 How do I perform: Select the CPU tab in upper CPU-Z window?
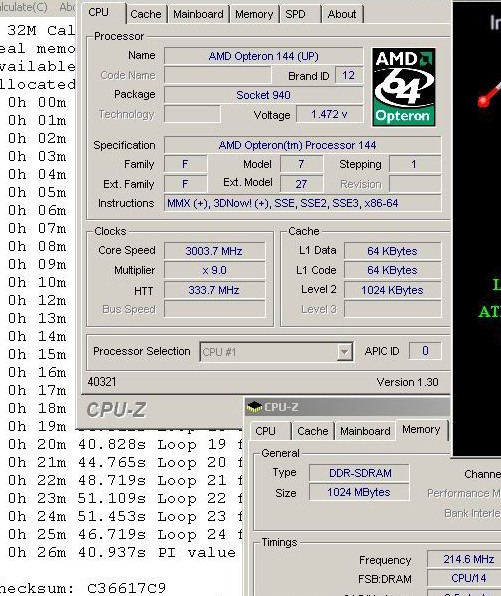tap(101, 13)
